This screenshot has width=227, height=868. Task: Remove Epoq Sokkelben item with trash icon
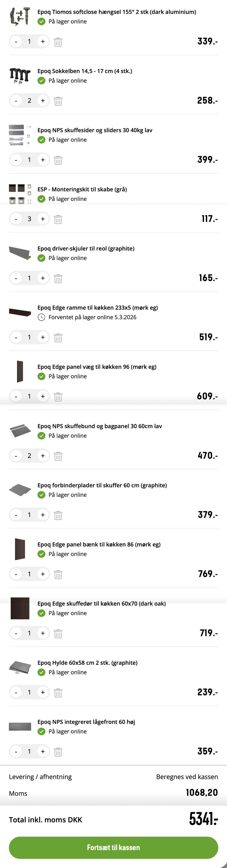(58, 101)
